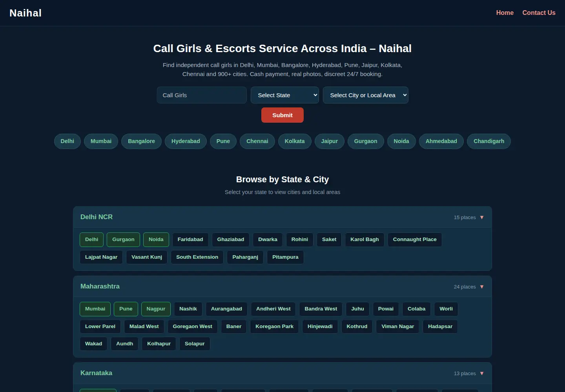Select the Chandigarh city pill

click(x=489, y=141)
